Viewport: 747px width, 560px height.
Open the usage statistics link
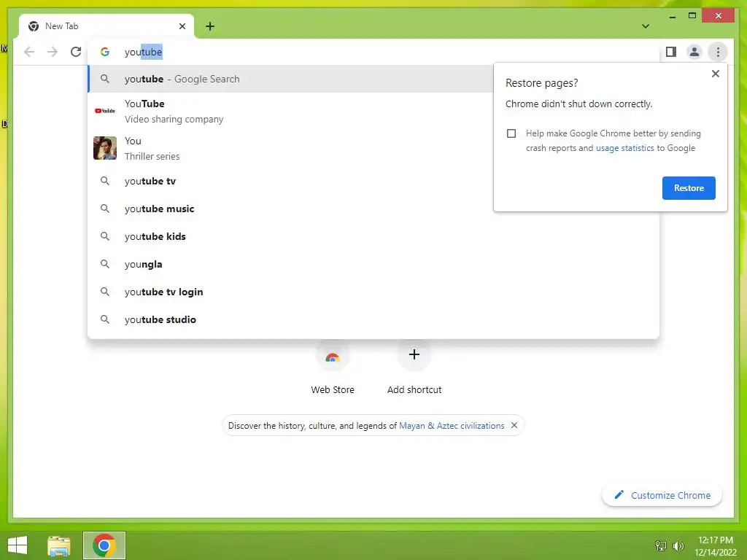(x=624, y=148)
